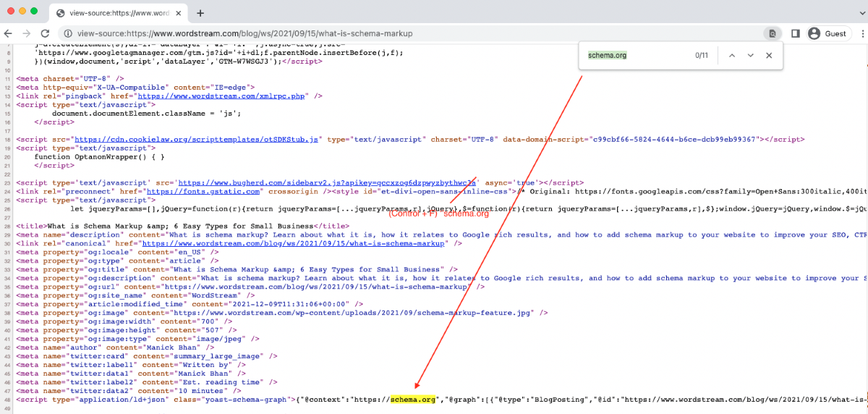
Task: Open the cookielaw otSDKStub.js script link
Action: [195, 139]
